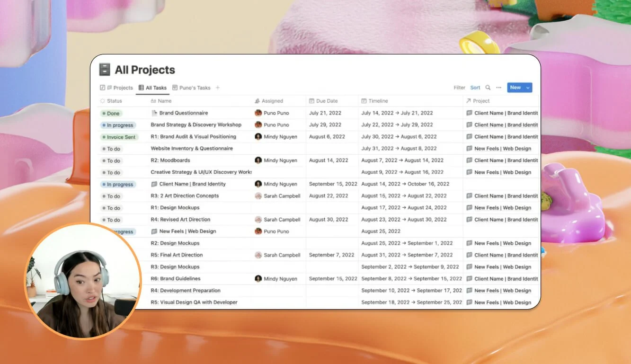
Task: Click the webcam video thumbnail of presenter
Action: [x=83, y=281]
